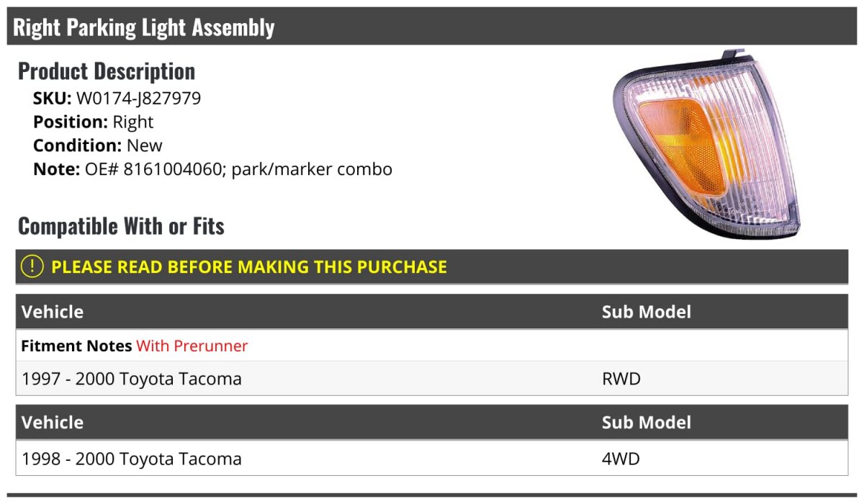Click the Fitment Notes label

[x=76, y=346]
